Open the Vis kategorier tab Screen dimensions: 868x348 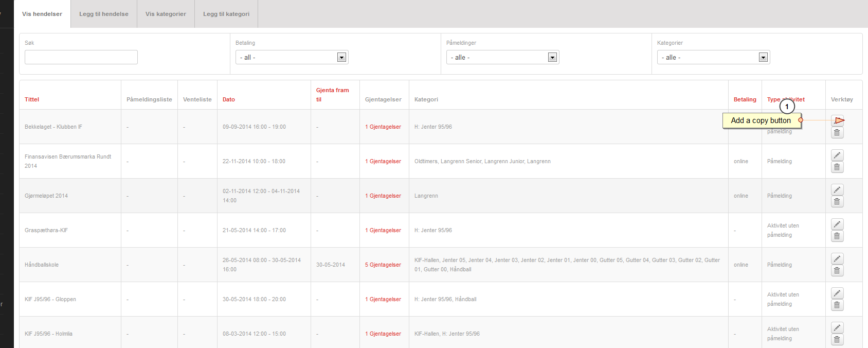166,14
